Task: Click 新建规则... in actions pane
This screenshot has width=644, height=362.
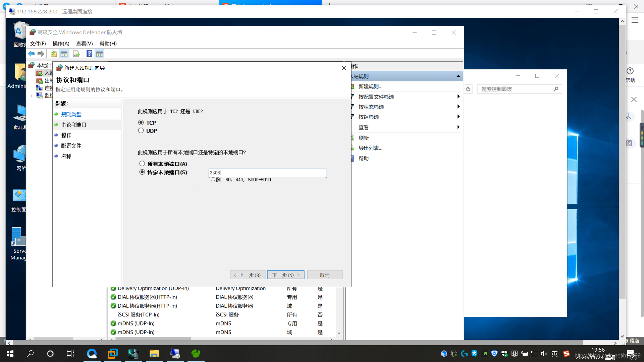Action: (x=370, y=86)
